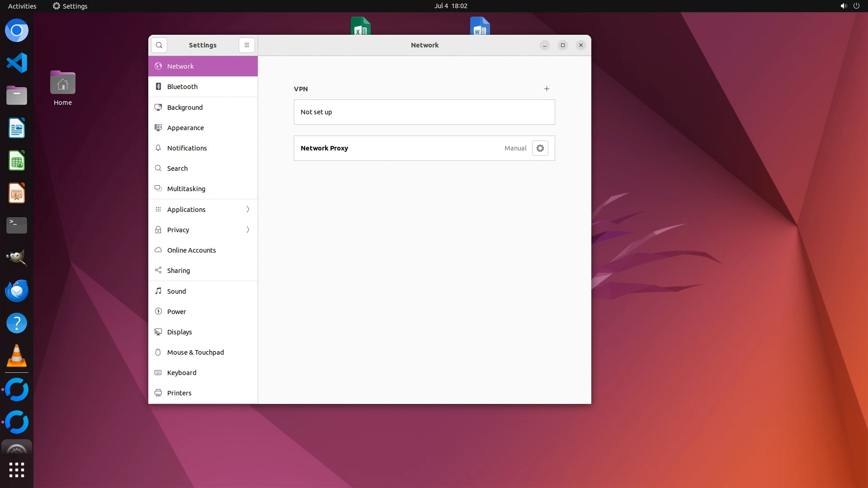
Task: Show all applications grid
Action: 17,470
